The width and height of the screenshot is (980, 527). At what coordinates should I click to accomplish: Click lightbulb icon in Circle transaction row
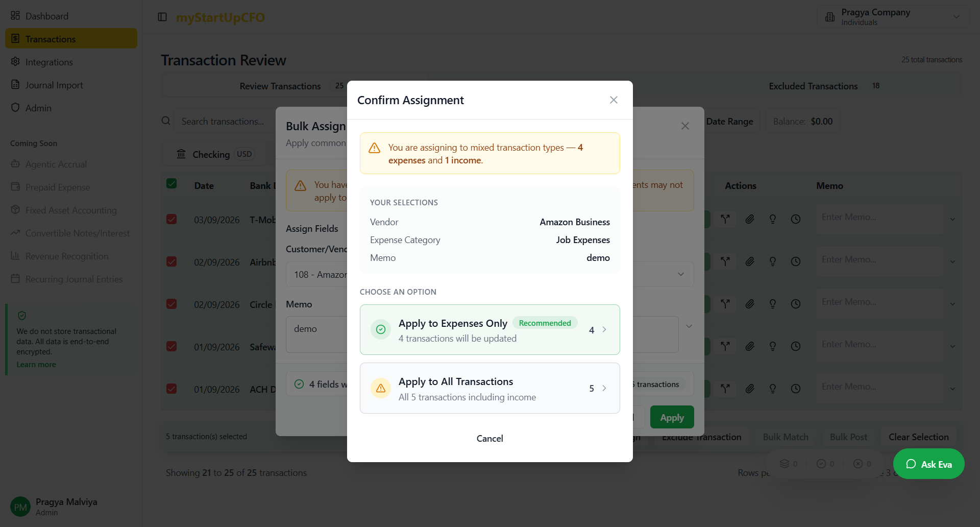tap(773, 304)
